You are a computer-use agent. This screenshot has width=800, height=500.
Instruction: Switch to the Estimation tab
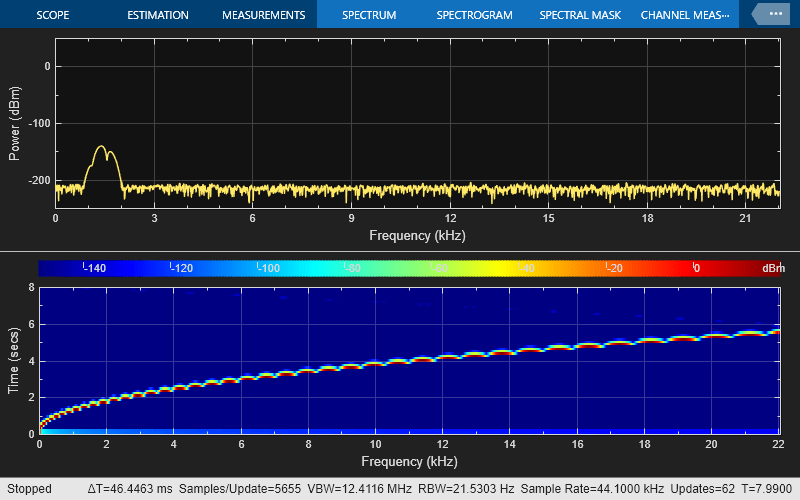pos(158,15)
